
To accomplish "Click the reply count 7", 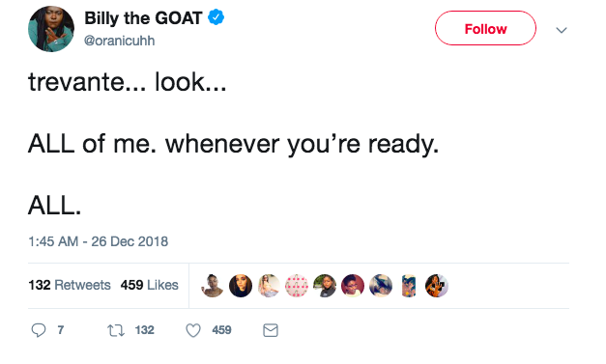I will (61, 330).
